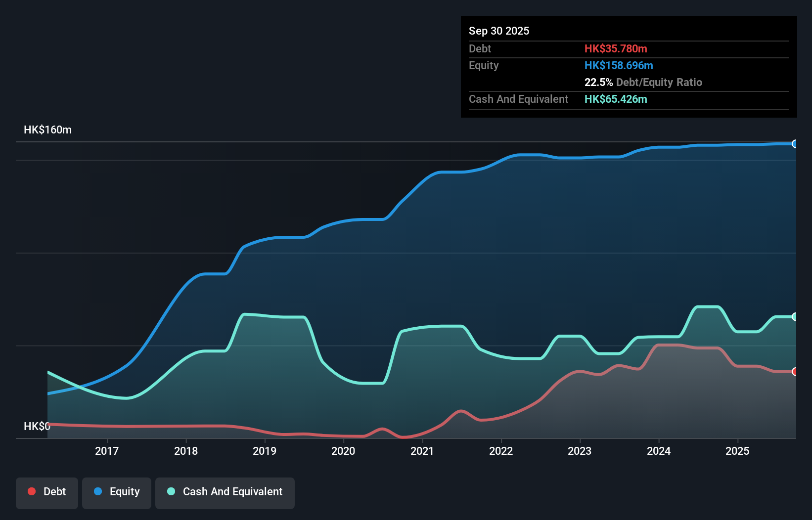Select the 2022 axis label
The image size is (812, 520).
[501, 451]
